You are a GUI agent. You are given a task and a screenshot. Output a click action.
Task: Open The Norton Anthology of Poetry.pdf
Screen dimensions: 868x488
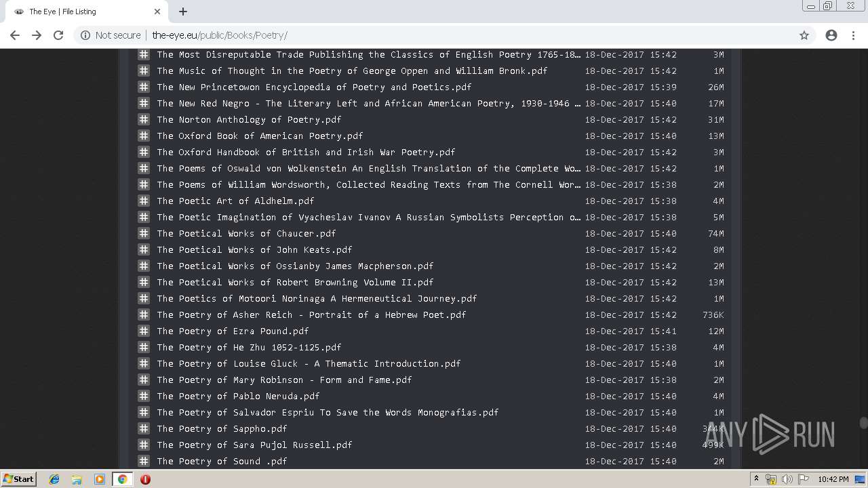coord(249,120)
